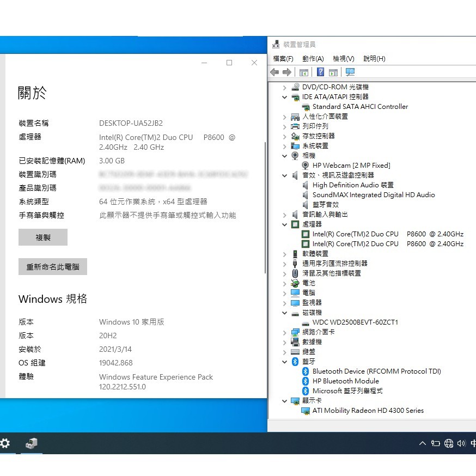Expand the DVD/CD-ROM 光碟機 node
The image size is (476, 476).
click(284, 87)
